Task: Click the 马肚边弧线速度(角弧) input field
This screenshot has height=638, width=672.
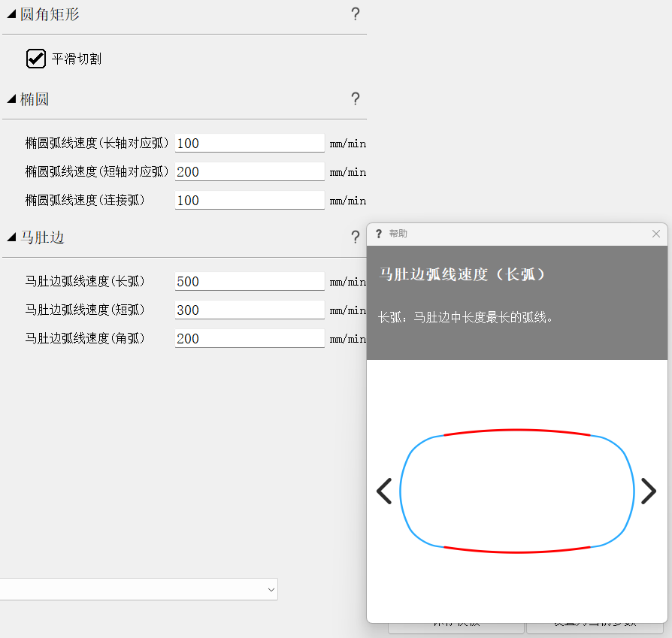Action: pos(250,338)
